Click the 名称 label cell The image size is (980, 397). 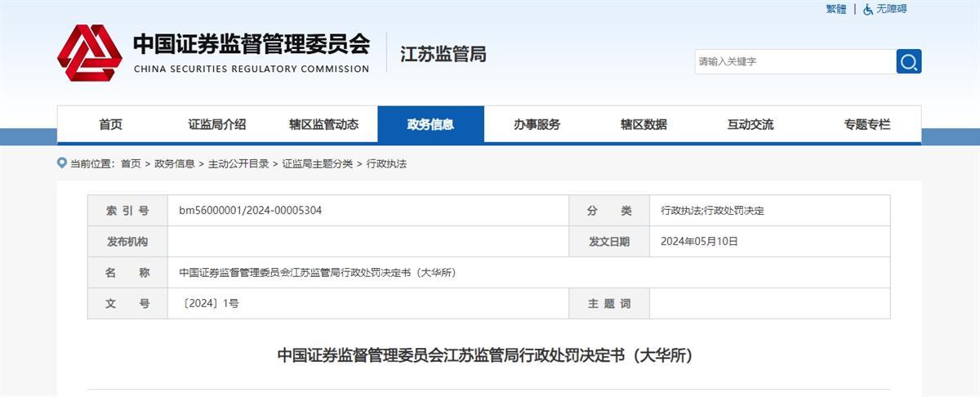pos(127,273)
